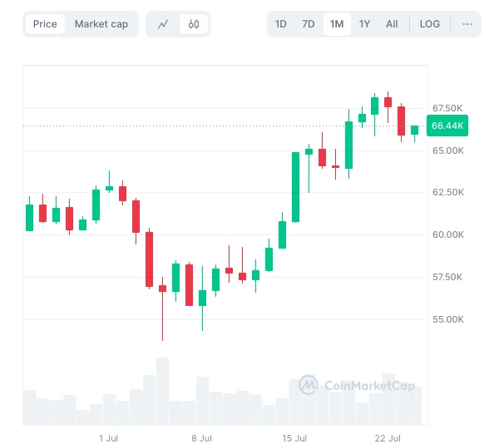Switch to the Market cap view
Viewport: 504px width, 444px height.
click(101, 24)
